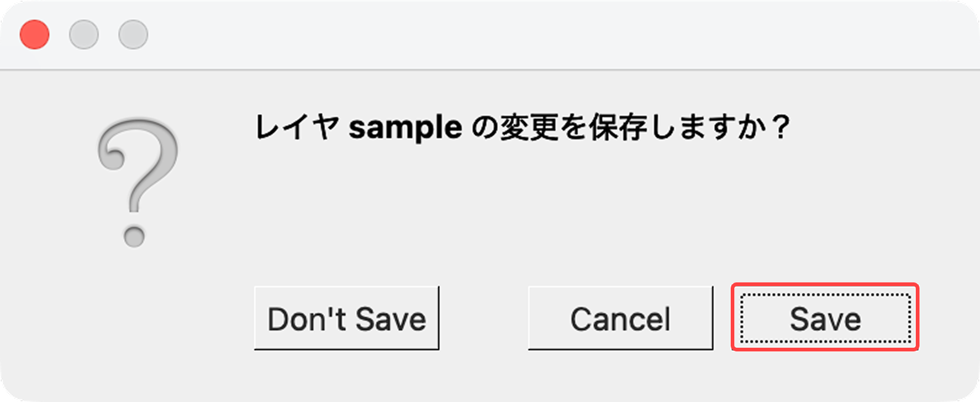Click the dialog message about layer sample
This screenshot has height=402, width=980.
point(526,126)
